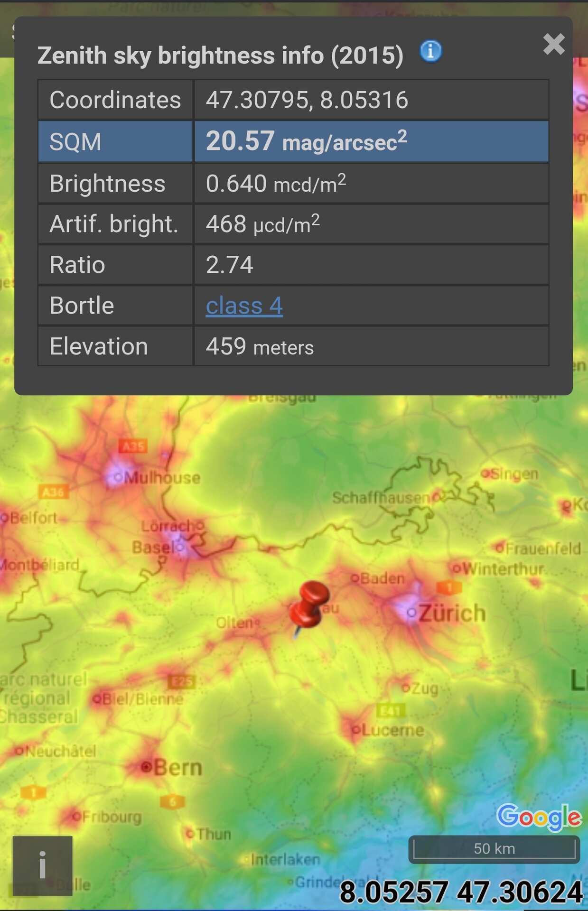This screenshot has height=911, width=588.
Task: Click the Zug label on the map
Action: [425, 688]
